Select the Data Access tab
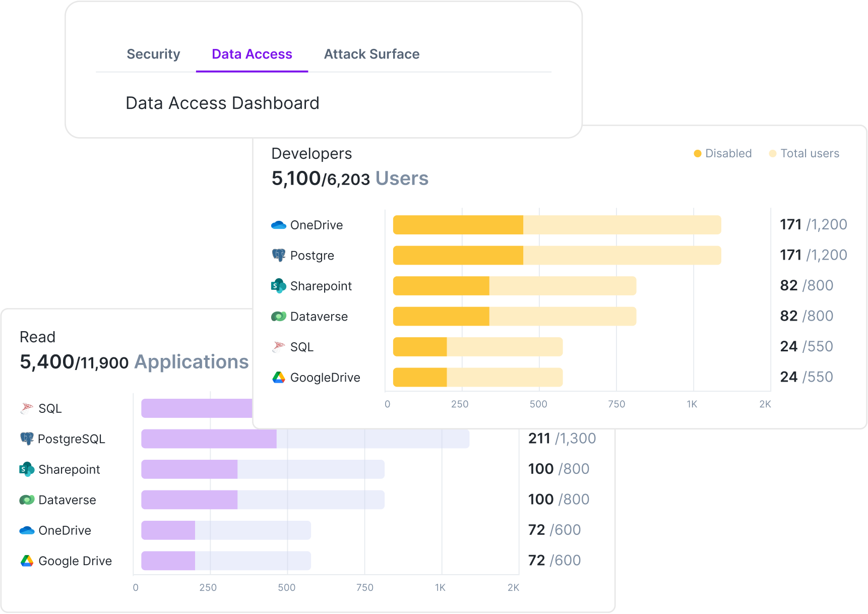868x614 pixels. pos(252,54)
